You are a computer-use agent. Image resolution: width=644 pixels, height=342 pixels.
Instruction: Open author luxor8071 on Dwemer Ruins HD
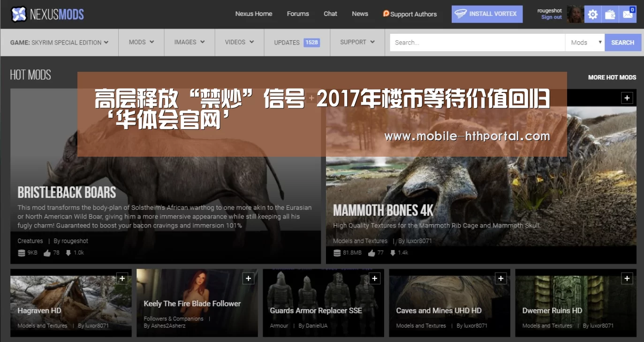[598, 326]
